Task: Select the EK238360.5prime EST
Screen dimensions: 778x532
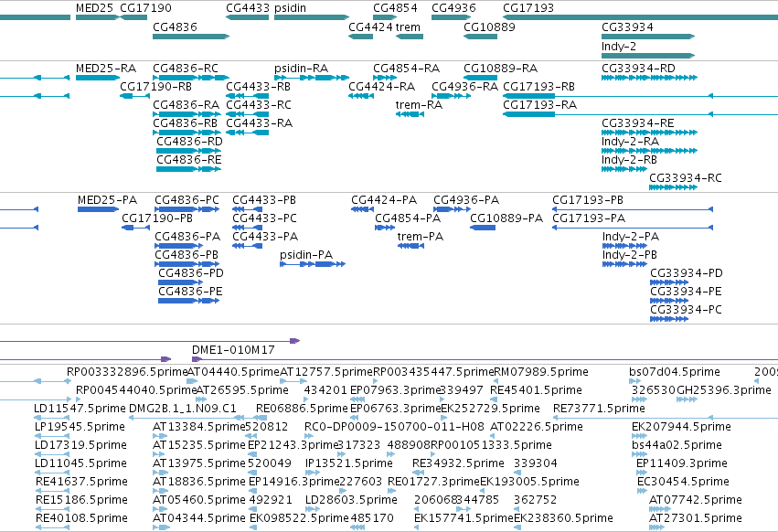Action: pos(564,518)
